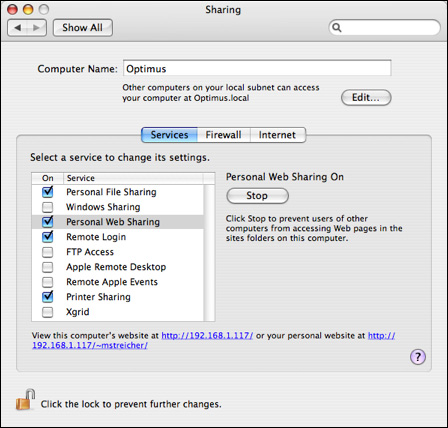448x428 pixels.
Task: Uncheck Personal Web Sharing checkbox
Action: coord(48,222)
